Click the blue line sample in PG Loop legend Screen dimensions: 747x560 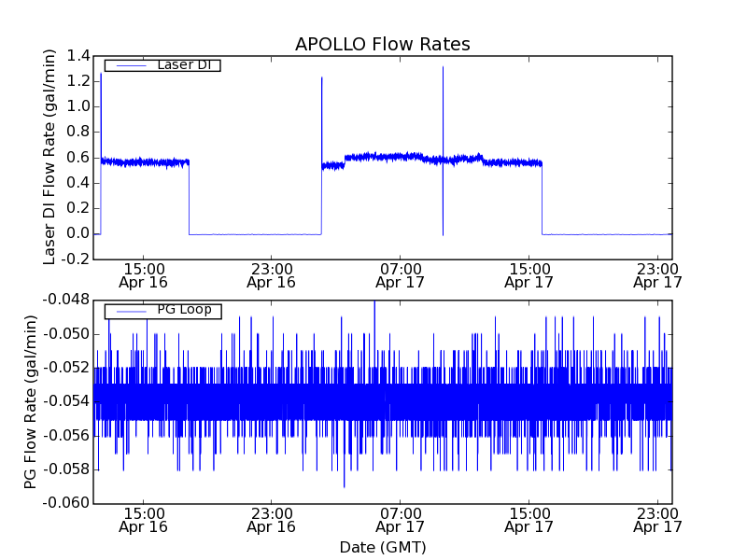pos(132,312)
